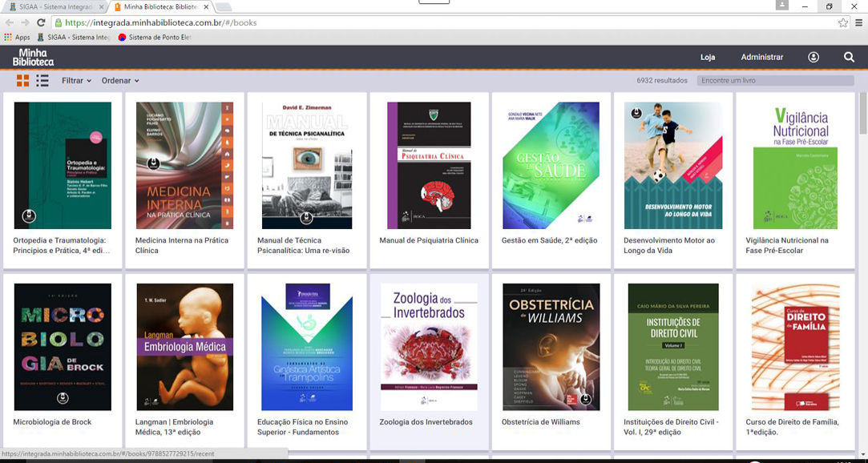Open the Filtrar dropdown
Screen dimensions: 868x463
pos(76,81)
